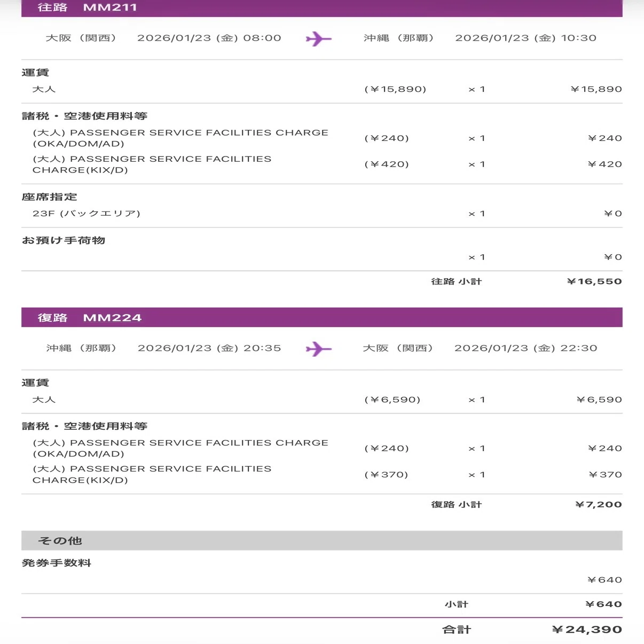Click the 発券手数料 heading
This screenshot has width=644, height=644.
click(57, 563)
